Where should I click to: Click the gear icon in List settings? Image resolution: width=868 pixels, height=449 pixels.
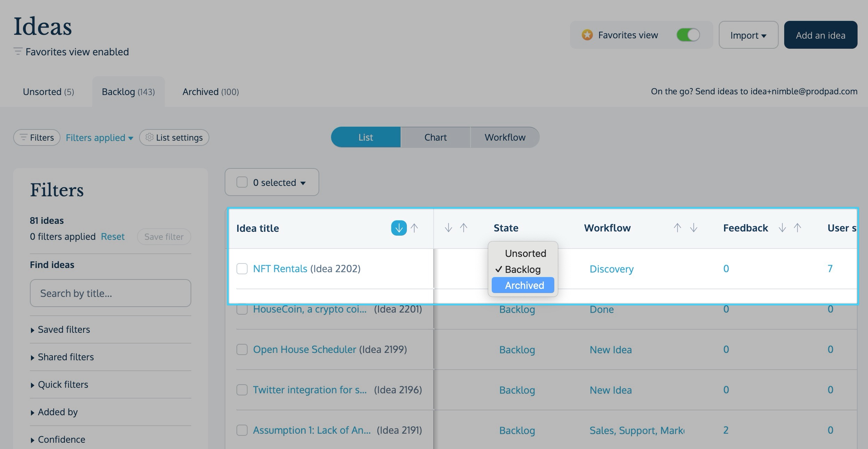[149, 137]
